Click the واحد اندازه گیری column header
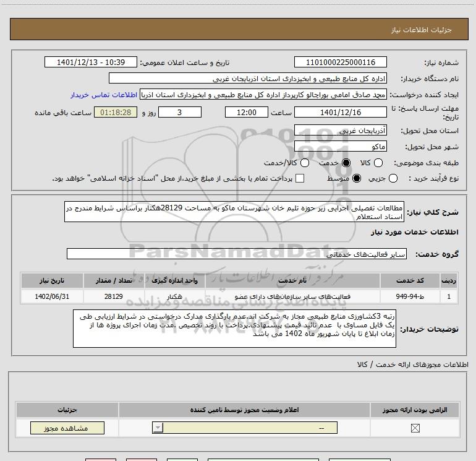 pyautogui.click(x=174, y=280)
